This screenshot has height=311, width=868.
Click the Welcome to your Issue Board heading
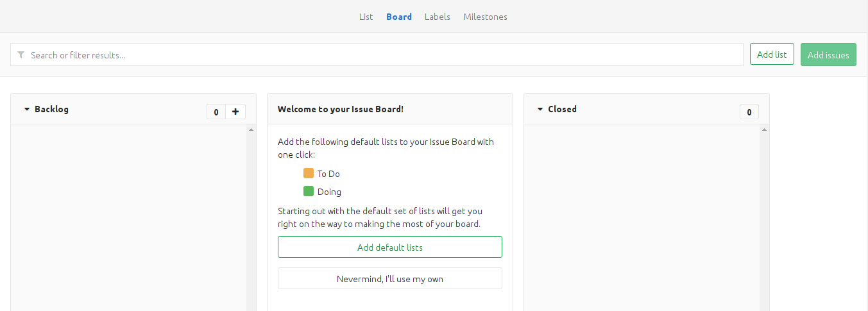tap(341, 109)
